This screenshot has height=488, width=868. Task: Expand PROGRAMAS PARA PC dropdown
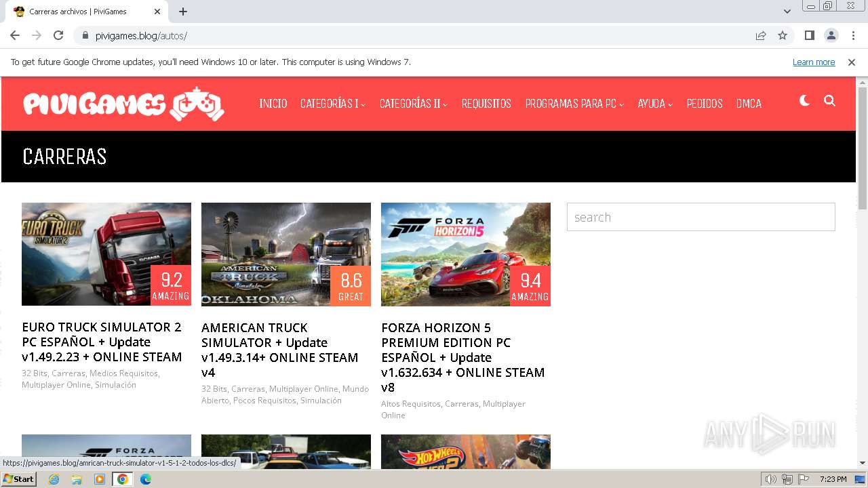(x=574, y=104)
